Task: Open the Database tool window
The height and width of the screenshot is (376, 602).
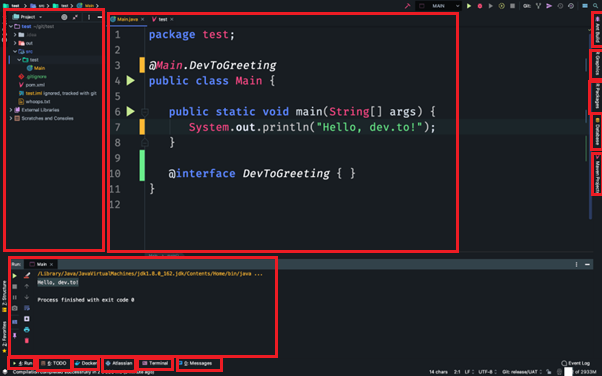Action: coord(597,132)
